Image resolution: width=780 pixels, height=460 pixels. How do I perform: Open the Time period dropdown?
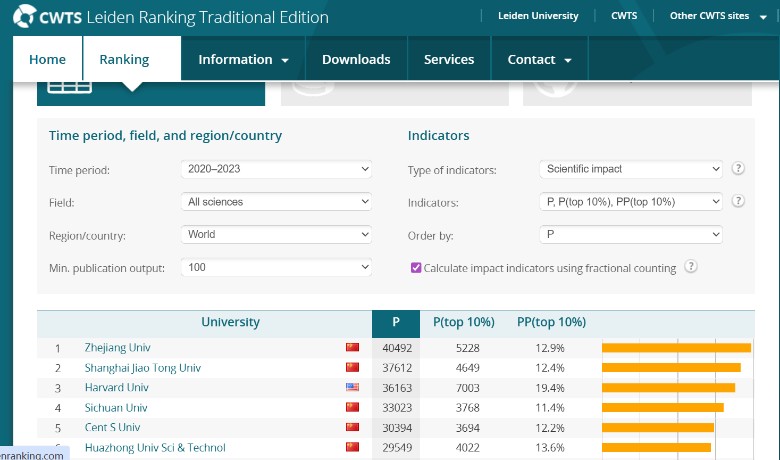[x=277, y=169]
